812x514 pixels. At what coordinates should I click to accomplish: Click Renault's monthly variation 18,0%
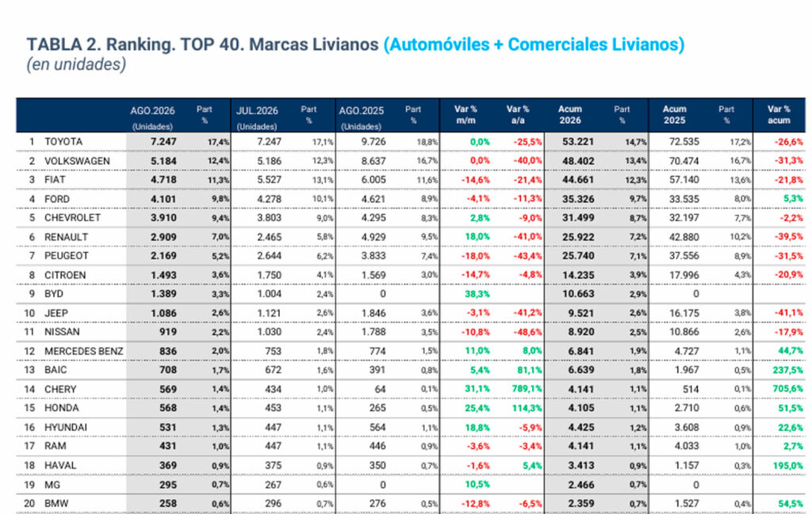coord(477,237)
